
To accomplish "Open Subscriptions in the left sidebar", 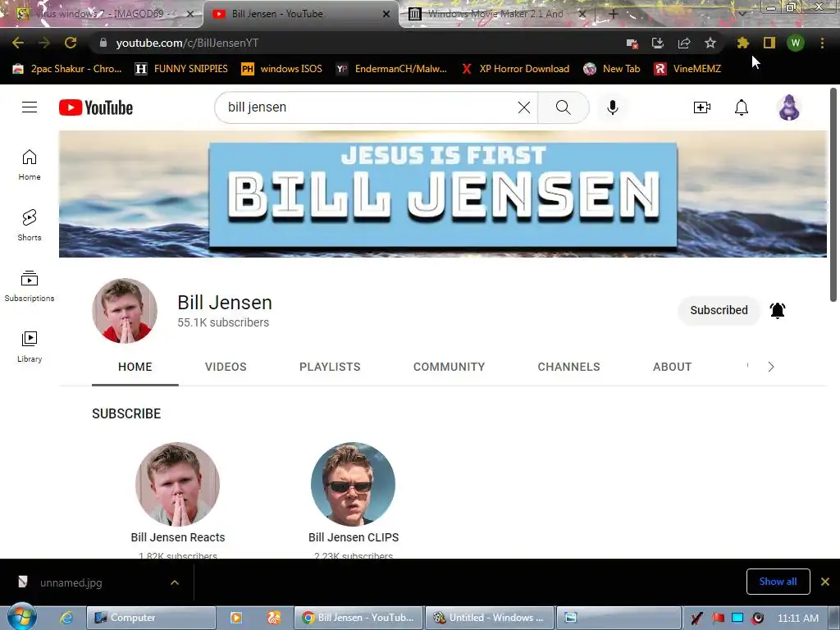I will coord(30,286).
